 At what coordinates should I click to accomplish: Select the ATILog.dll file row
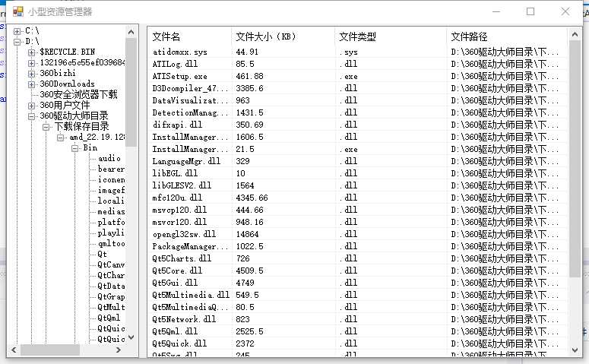(x=357, y=64)
